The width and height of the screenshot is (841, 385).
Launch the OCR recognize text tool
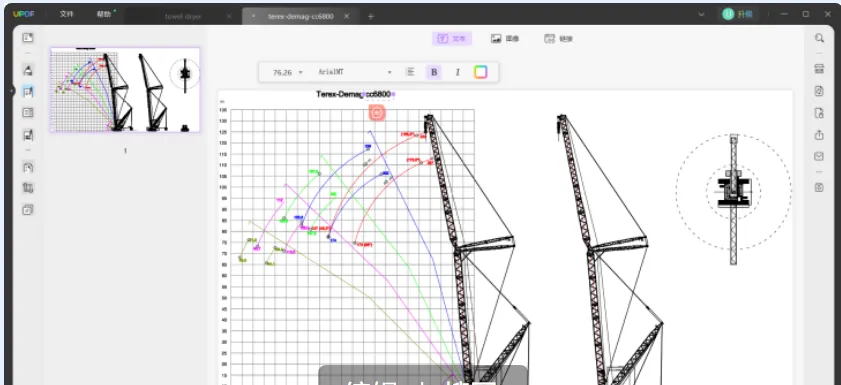point(819,69)
